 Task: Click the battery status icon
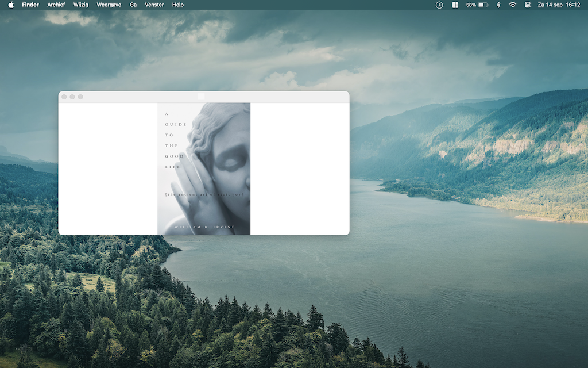pyautogui.click(x=483, y=5)
